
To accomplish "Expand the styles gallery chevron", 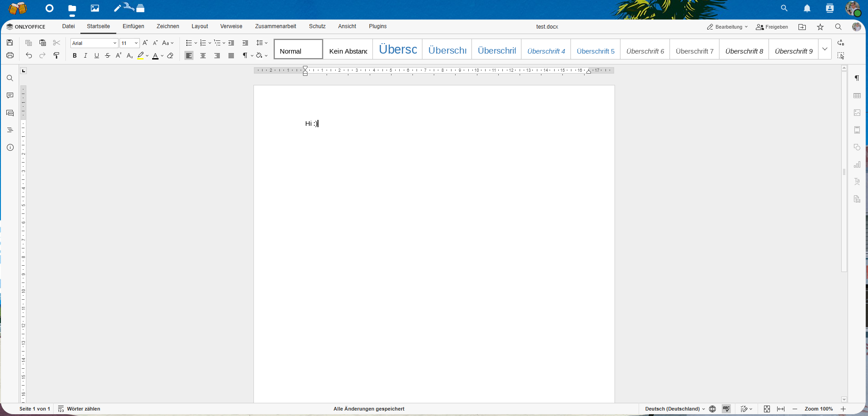I will (x=825, y=49).
